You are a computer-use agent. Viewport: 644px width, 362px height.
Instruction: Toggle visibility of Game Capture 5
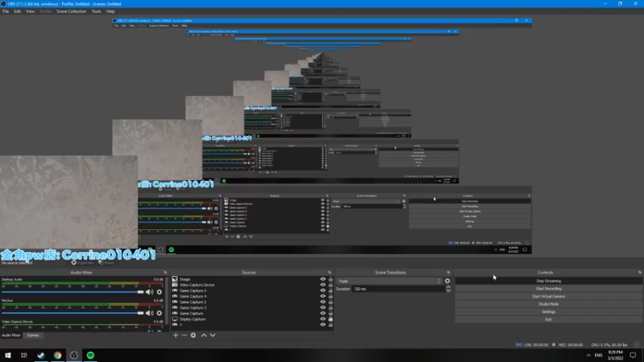(x=323, y=290)
